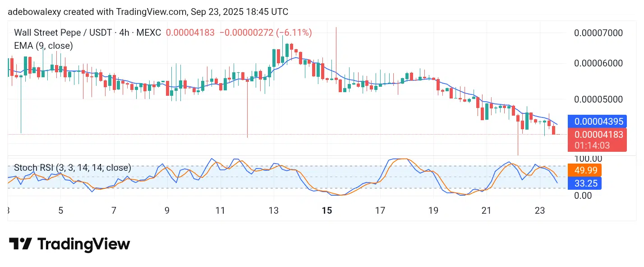Click the price change text −0.00000272 (−6.11%)
This screenshot has height=267, width=644.
tap(266, 33)
